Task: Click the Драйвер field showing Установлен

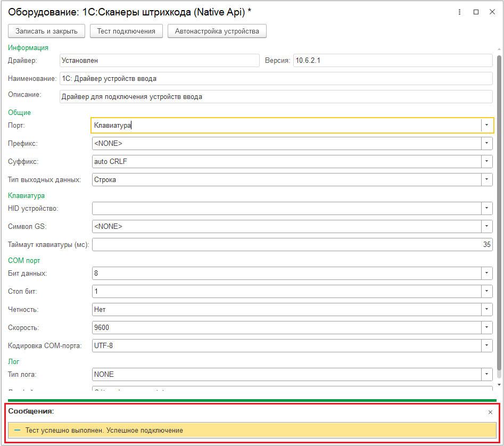Action: [x=160, y=61]
